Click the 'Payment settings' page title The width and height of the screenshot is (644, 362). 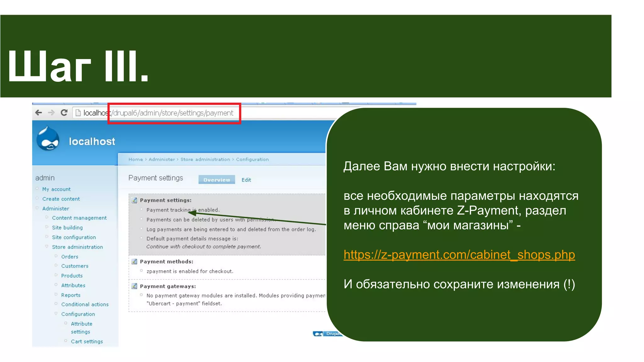[x=156, y=178]
